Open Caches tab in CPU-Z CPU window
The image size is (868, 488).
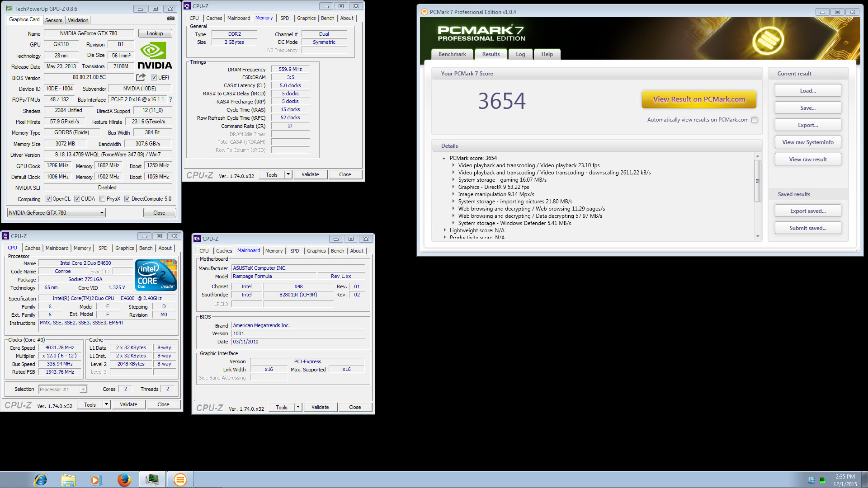(x=33, y=248)
